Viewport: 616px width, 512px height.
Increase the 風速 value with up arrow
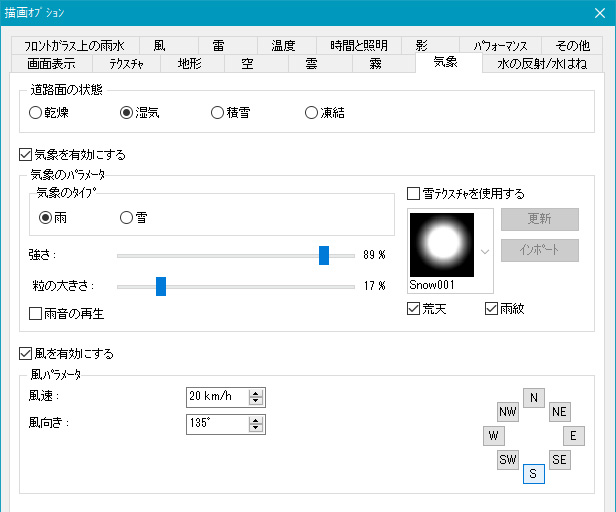tap(256, 391)
